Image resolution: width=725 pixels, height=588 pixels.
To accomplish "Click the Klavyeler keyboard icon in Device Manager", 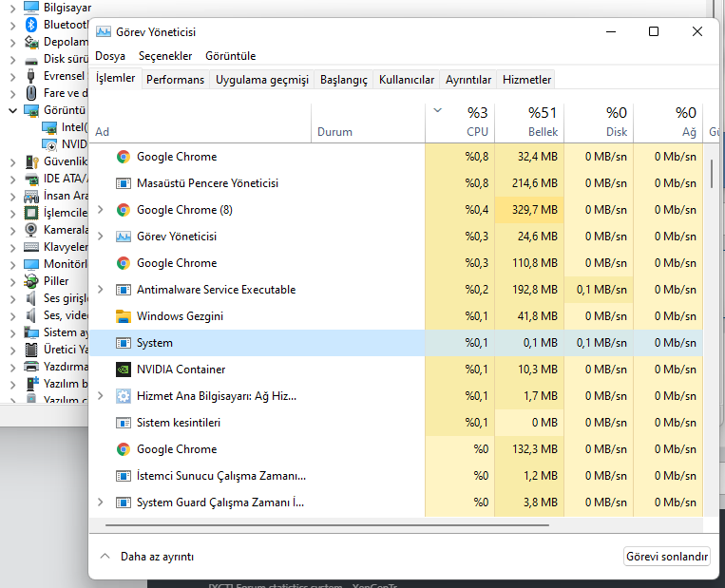I will click(x=31, y=247).
